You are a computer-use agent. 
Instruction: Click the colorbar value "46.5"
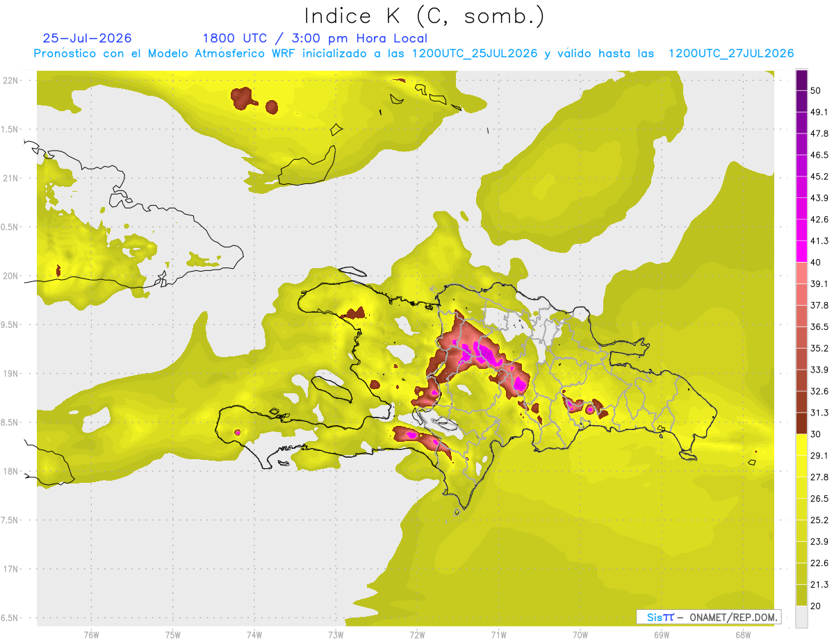pyautogui.click(x=820, y=155)
